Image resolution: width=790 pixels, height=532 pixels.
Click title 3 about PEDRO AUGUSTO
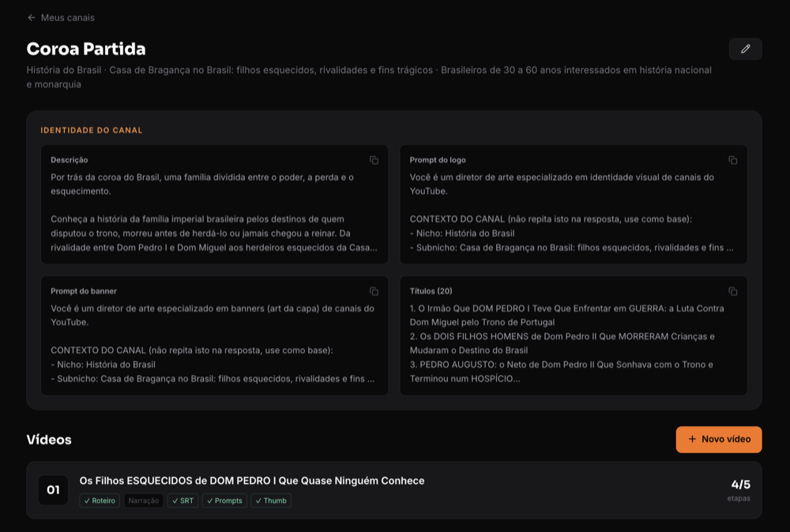561,372
